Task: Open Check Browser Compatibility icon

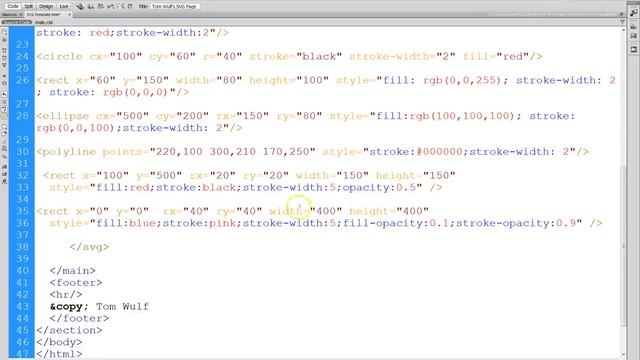Action: pyautogui.click(x=111, y=7)
